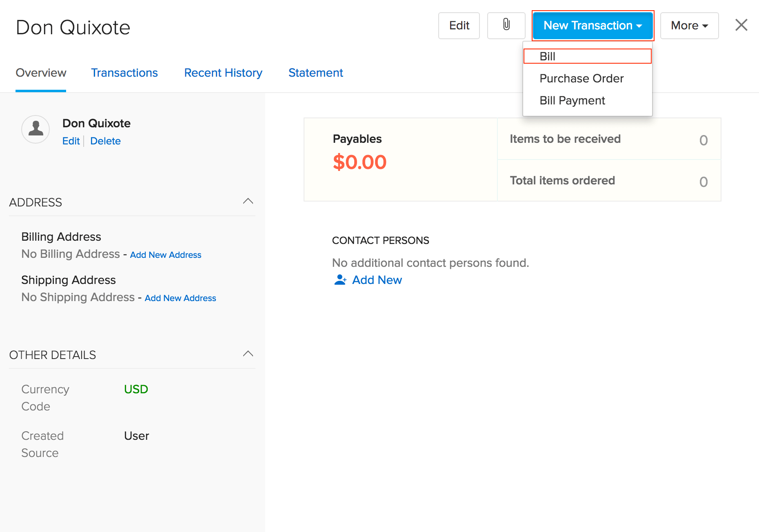759x532 pixels.
Task: Add a new contact person
Action: 377,280
